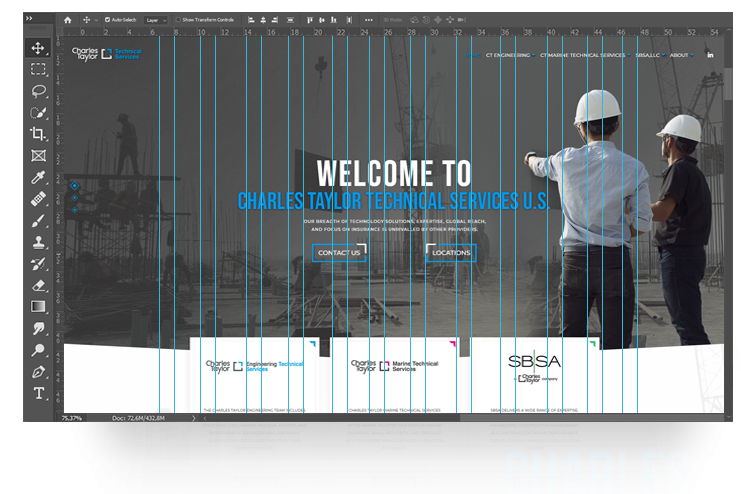This screenshot has height=494, width=741.
Task: Select the Move tool in the toolbox
Action: (x=38, y=47)
